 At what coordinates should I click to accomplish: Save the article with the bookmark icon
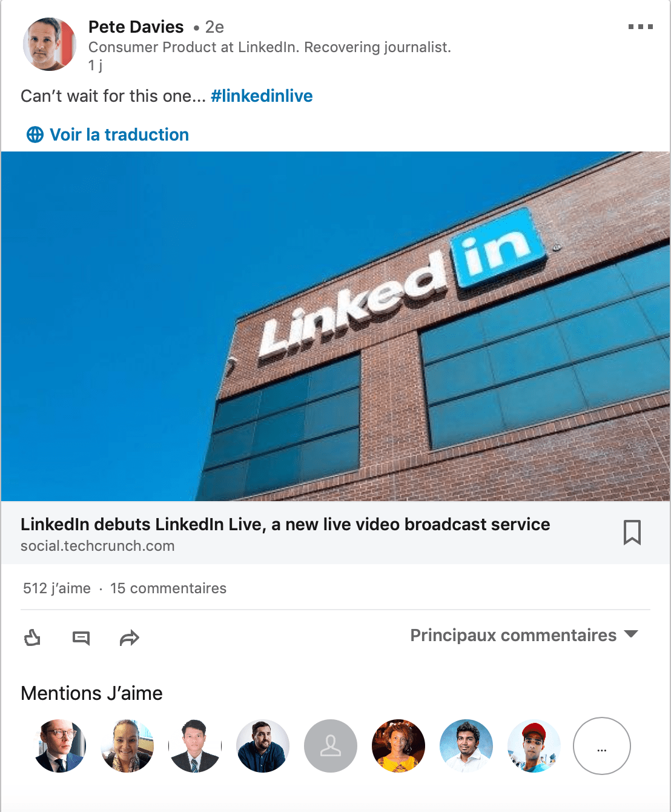(632, 532)
